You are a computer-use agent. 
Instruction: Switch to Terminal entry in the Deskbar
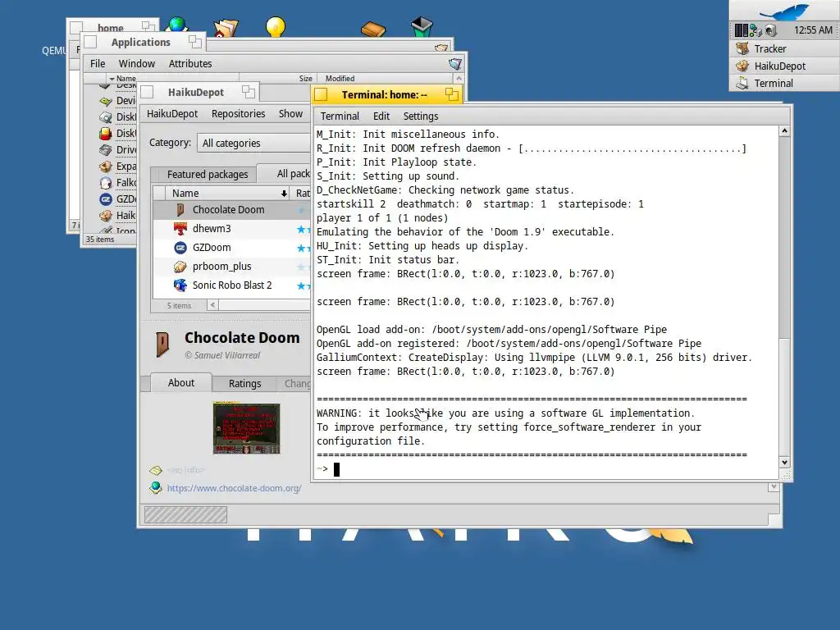click(x=784, y=83)
